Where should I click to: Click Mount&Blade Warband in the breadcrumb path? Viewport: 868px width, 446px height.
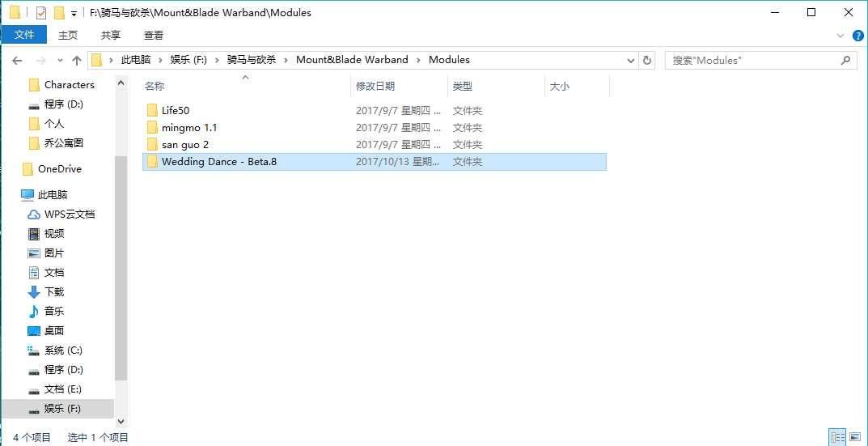click(352, 60)
